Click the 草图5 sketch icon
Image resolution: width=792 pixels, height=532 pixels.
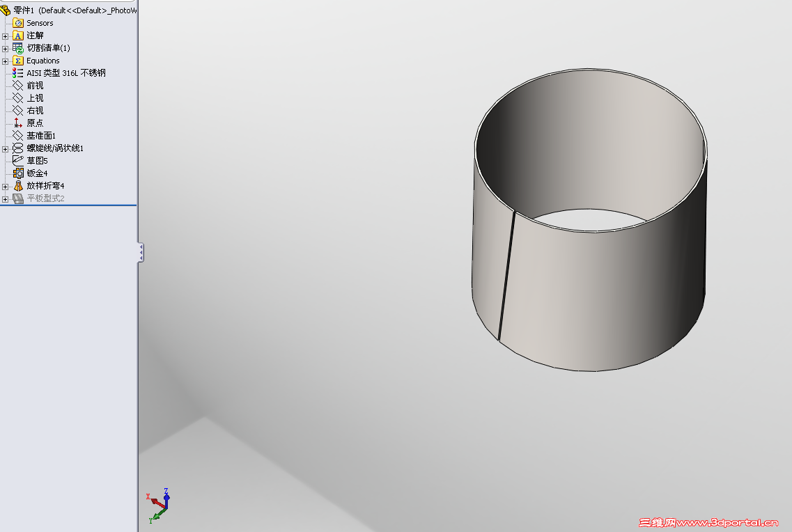(x=17, y=161)
